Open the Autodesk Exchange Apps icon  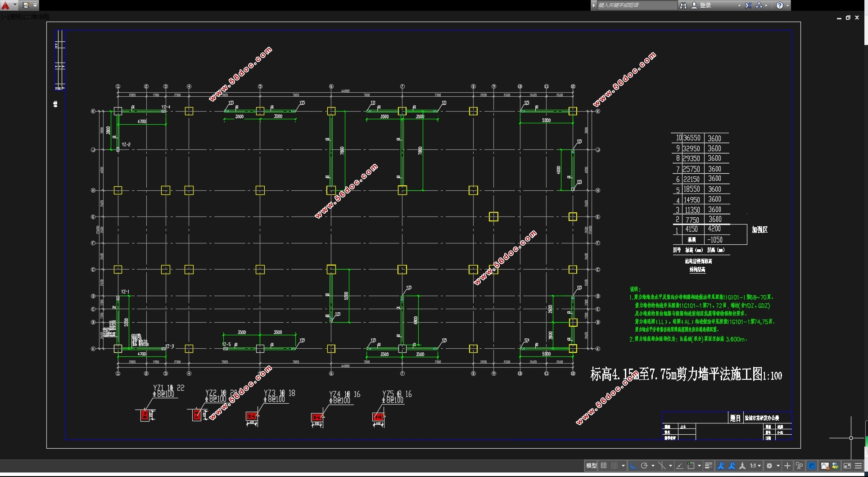(x=748, y=5)
